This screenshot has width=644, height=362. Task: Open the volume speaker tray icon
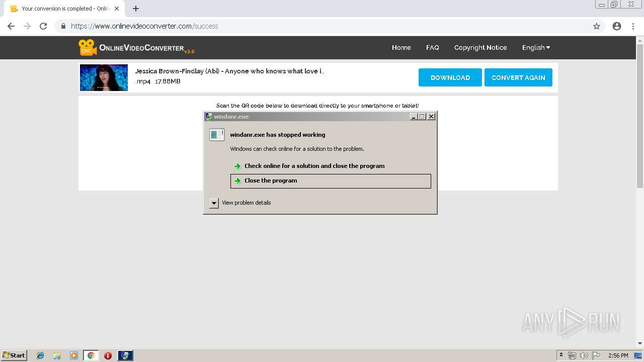coord(584,355)
